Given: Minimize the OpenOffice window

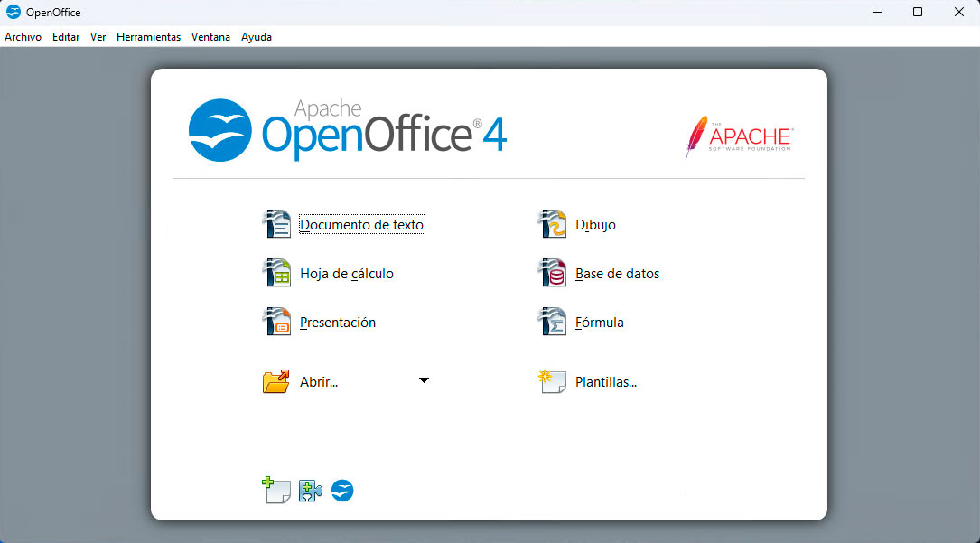Looking at the screenshot, I should [x=877, y=12].
